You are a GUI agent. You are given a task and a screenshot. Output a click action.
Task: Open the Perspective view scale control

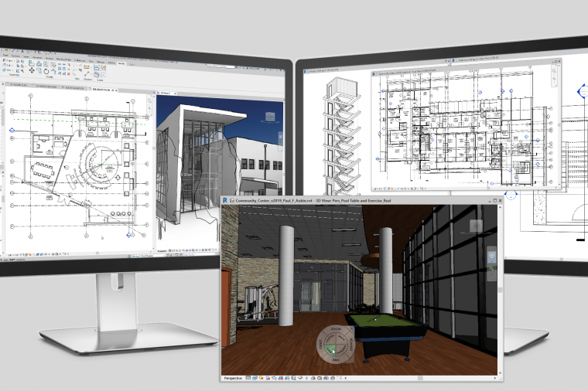coord(233,377)
